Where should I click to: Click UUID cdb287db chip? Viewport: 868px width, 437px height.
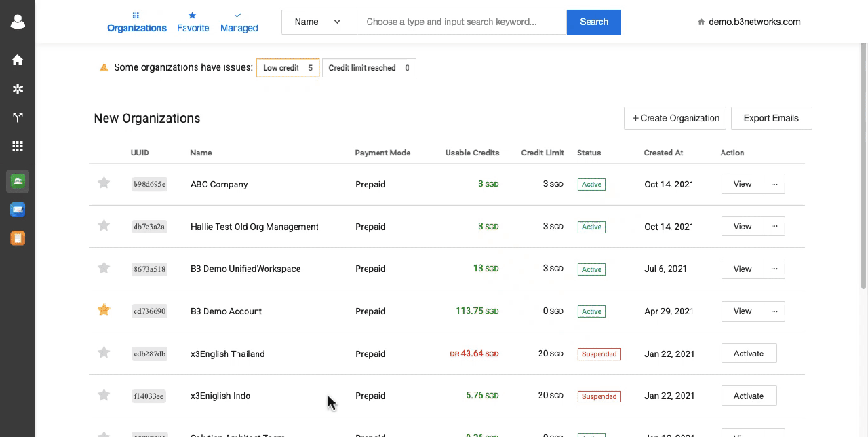click(149, 354)
